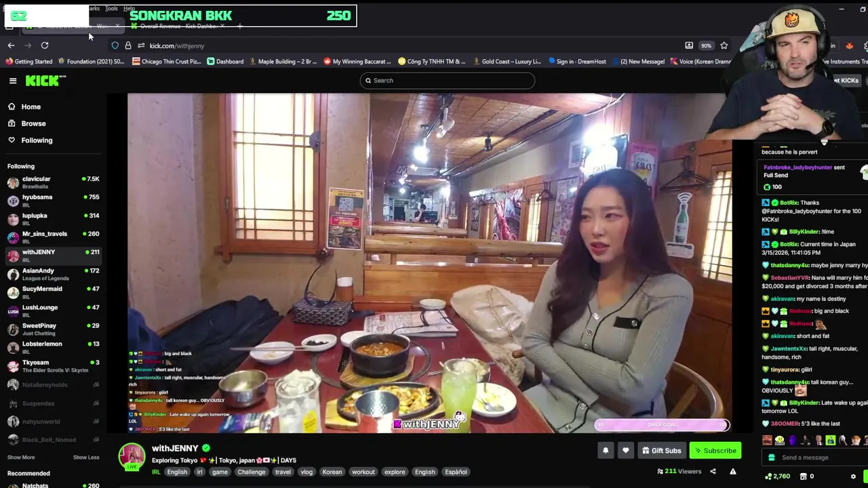Open the SweetPinay channel in the sidebar
Screen dimensions: 868x488
click(53, 329)
